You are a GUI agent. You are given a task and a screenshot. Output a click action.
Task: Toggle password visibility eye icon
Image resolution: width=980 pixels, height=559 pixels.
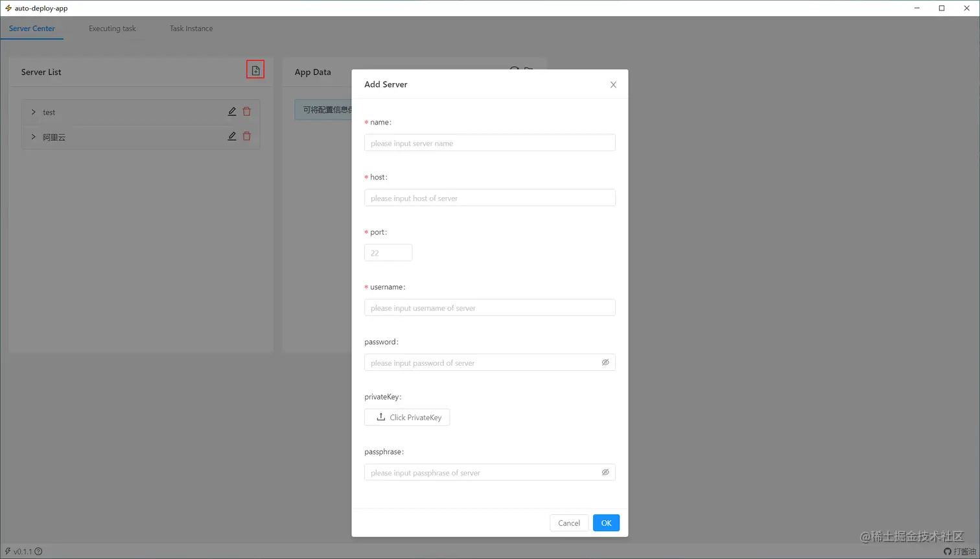[x=605, y=363]
